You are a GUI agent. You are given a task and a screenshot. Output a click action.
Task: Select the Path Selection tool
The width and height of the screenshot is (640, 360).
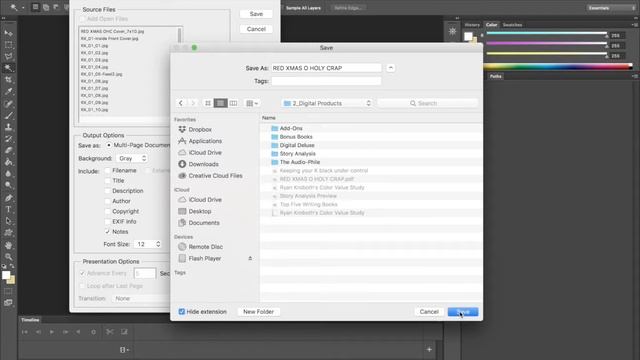point(8,221)
